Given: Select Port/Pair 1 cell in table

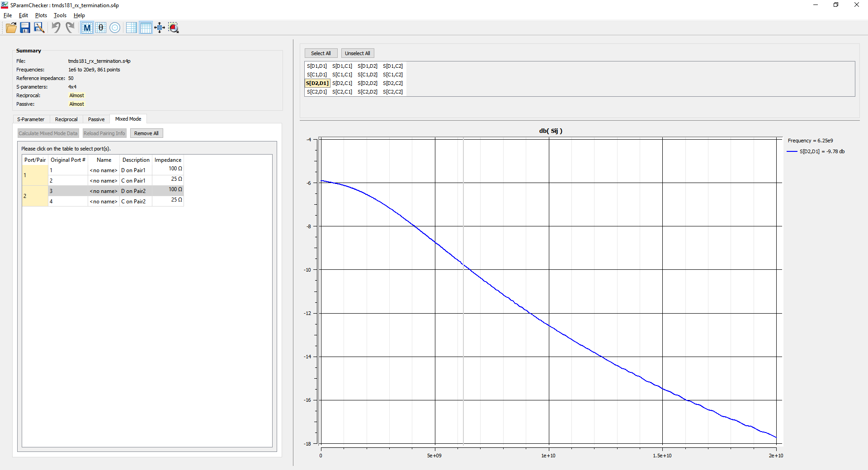Looking at the screenshot, I should 35,175.
